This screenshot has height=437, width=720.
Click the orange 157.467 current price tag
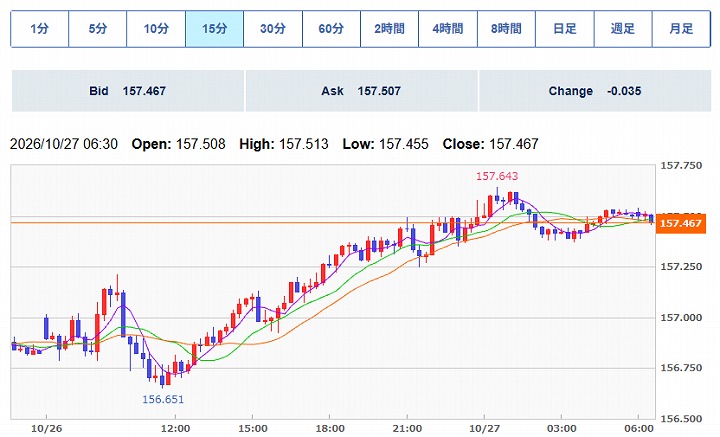(681, 224)
